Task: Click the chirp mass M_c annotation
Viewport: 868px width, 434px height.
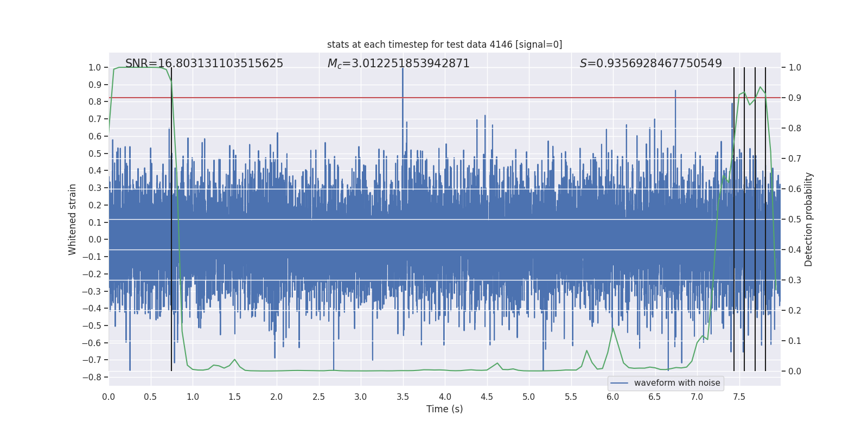Action: pyautogui.click(x=398, y=63)
